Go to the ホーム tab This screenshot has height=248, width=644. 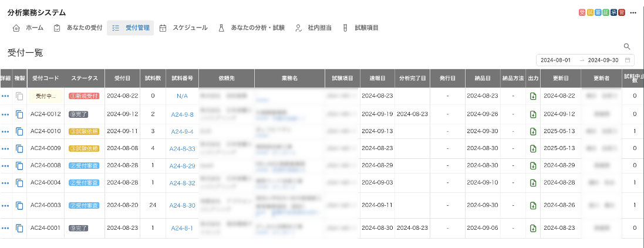pyautogui.click(x=28, y=28)
